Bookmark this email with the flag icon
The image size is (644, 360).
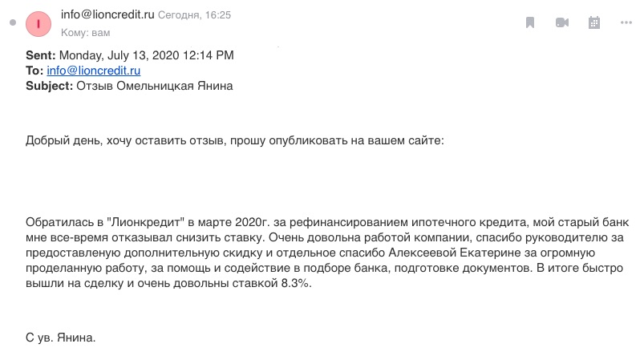[530, 22]
